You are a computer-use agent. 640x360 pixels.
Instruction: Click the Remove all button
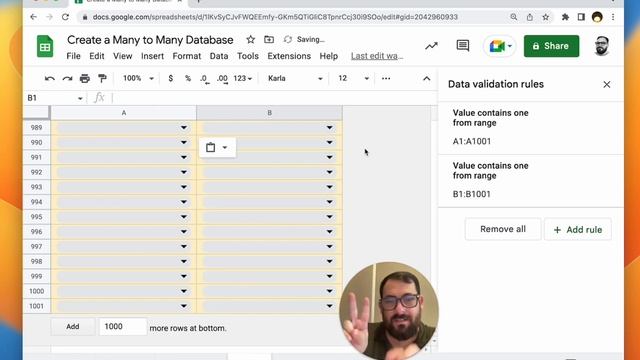click(503, 229)
